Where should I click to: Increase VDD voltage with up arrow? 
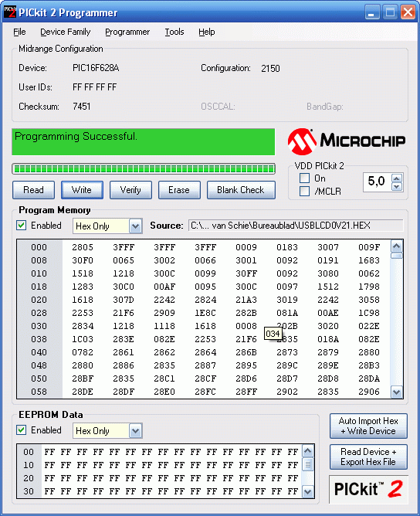pos(397,178)
